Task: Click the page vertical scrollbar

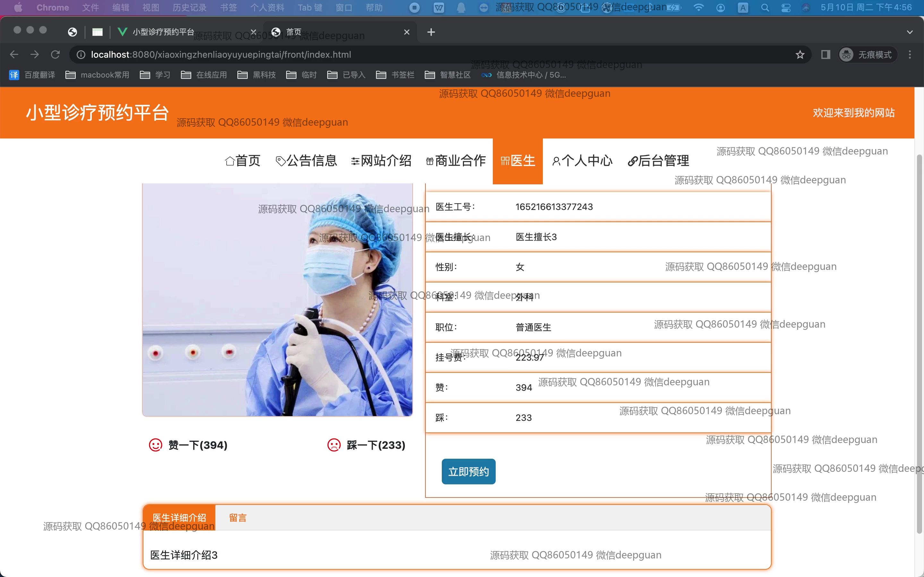Action: [919, 343]
